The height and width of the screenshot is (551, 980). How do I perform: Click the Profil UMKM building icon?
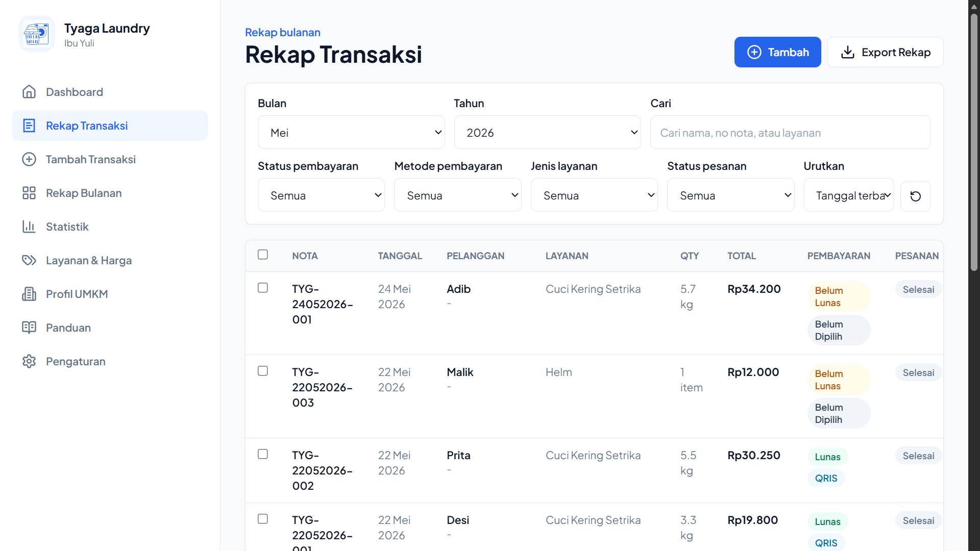pos(29,294)
